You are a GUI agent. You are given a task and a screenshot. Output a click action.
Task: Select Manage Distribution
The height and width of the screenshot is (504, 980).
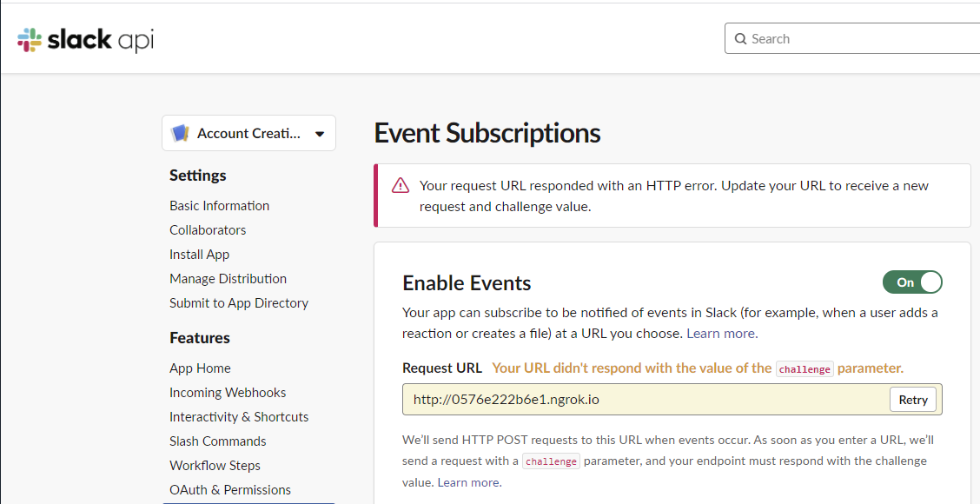pos(228,278)
